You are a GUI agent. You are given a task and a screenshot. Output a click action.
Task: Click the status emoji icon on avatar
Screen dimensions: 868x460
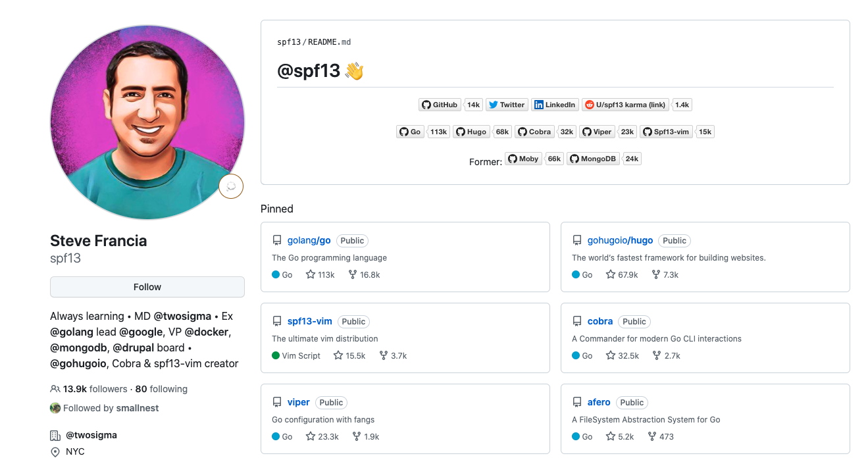(231, 186)
